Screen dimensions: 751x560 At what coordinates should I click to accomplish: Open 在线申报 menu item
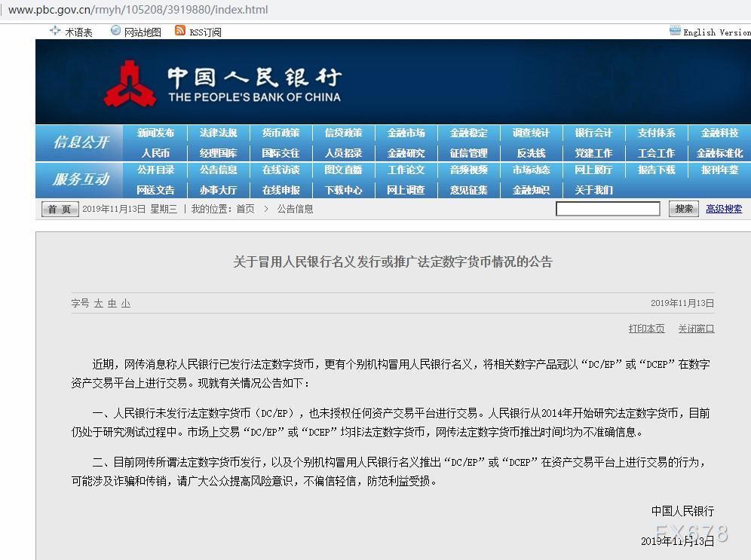pos(281,190)
